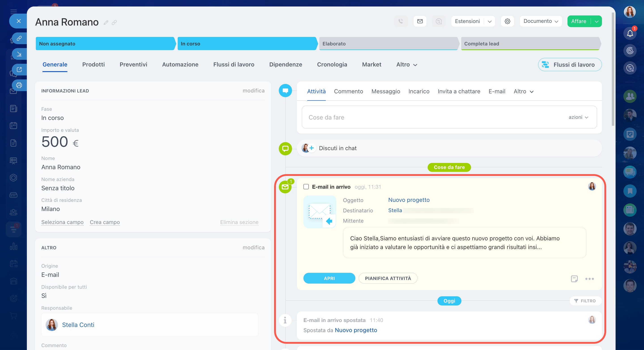Viewport: 644px width, 350px height.
Task: Click the pencil icon next to Anna Romano
Action: coord(106,23)
